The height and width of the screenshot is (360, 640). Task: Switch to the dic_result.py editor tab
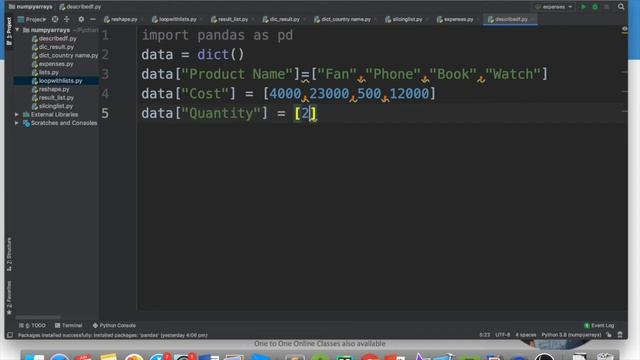click(x=284, y=19)
